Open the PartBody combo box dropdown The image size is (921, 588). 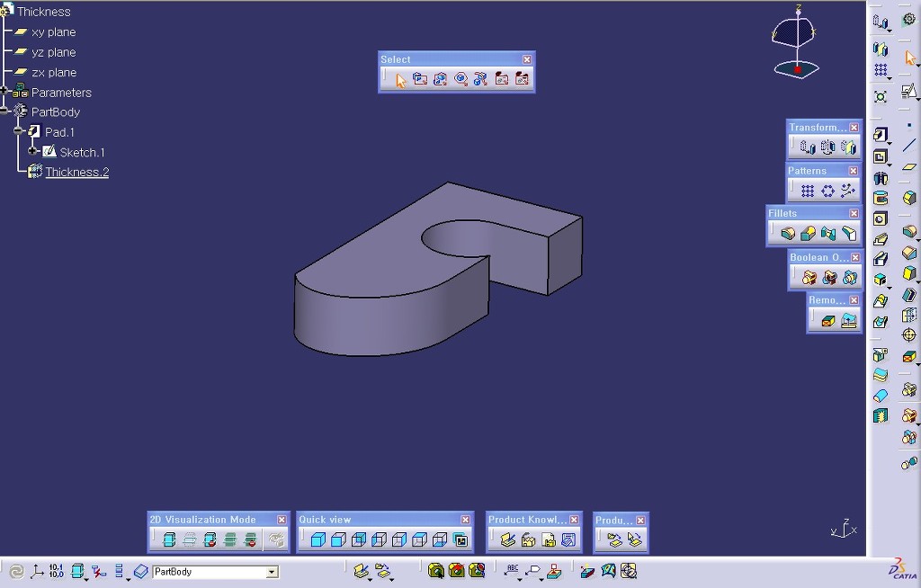coord(272,572)
